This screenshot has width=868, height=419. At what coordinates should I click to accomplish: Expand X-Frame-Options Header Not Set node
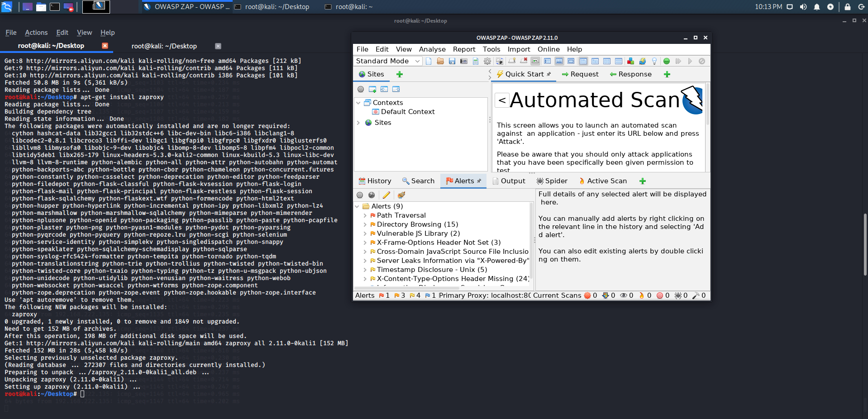[365, 243]
